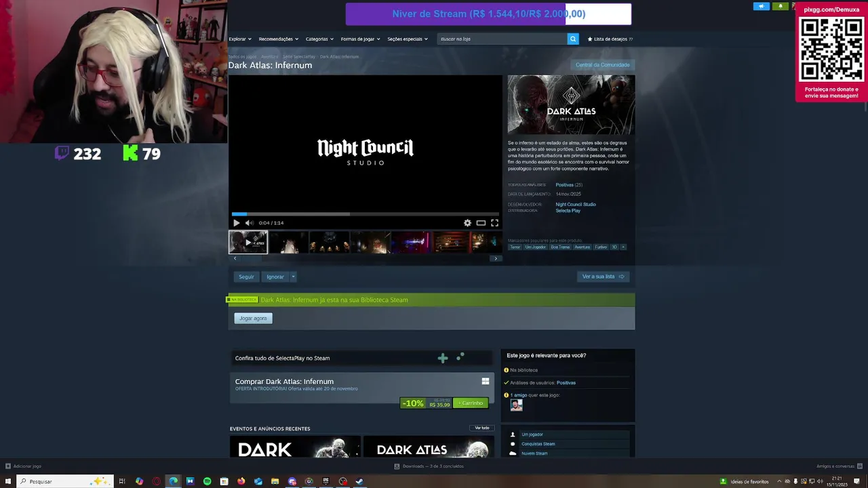The height and width of the screenshot is (488, 868).
Task: Expand the Formas de jogar menu
Action: [360, 39]
